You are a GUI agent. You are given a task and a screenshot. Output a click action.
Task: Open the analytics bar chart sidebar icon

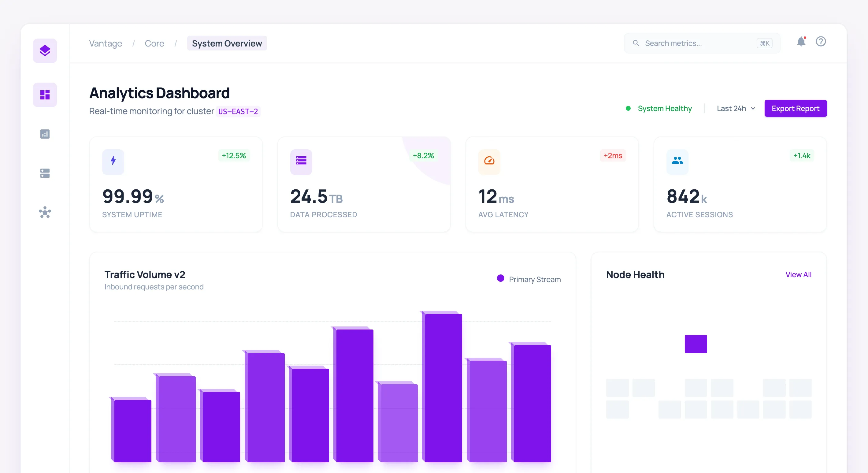(45, 134)
